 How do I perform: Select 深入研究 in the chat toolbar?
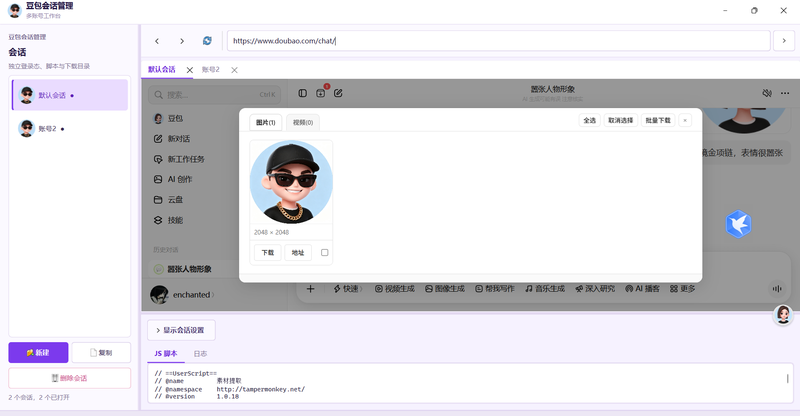(595, 289)
